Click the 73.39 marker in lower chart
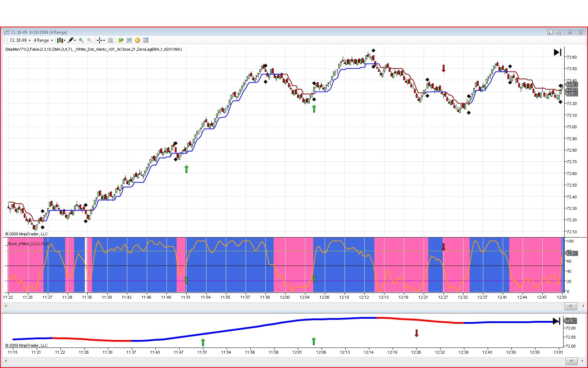This screenshot has height=368, width=588. pyautogui.click(x=570, y=321)
